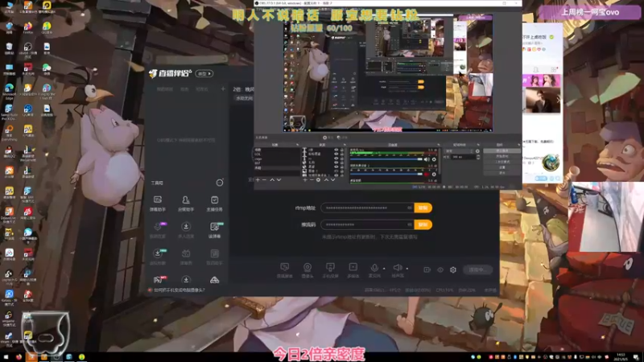Click the 扬声器 speaker icon
The width and height of the screenshot is (644, 362).
point(397,268)
